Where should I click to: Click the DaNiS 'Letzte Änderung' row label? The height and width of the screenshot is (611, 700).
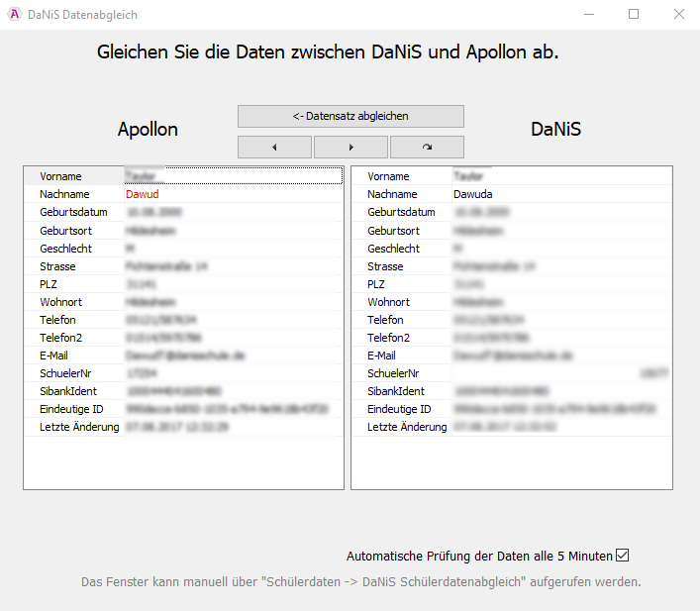click(x=407, y=427)
